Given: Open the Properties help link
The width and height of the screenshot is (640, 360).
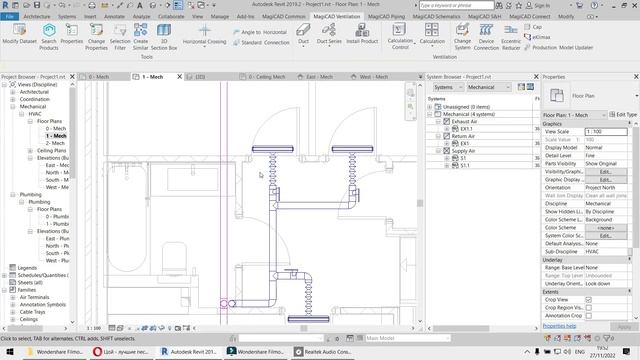Looking at the screenshot, I should (559, 326).
